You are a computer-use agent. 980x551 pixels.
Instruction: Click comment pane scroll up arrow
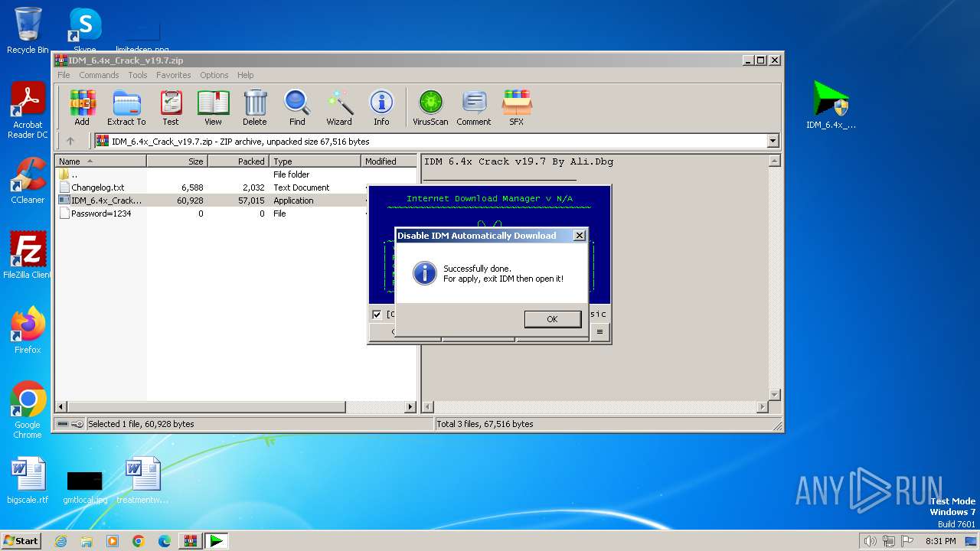click(774, 161)
